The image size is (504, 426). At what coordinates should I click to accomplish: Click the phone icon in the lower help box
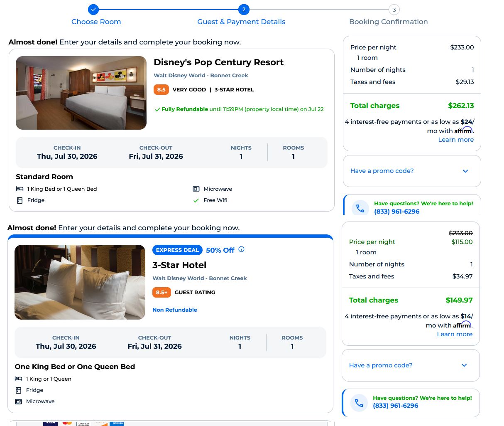(x=359, y=403)
